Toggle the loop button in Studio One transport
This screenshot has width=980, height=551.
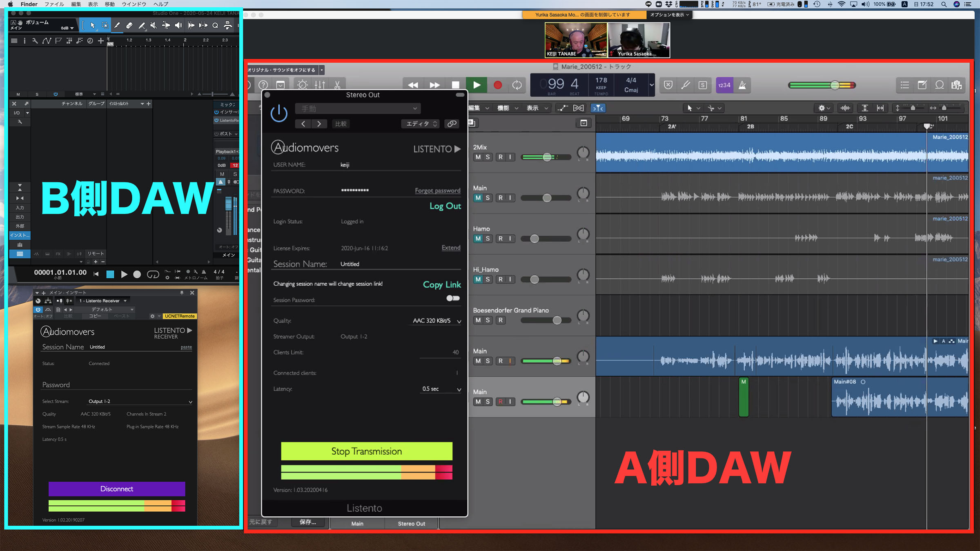click(x=153, y=274)
